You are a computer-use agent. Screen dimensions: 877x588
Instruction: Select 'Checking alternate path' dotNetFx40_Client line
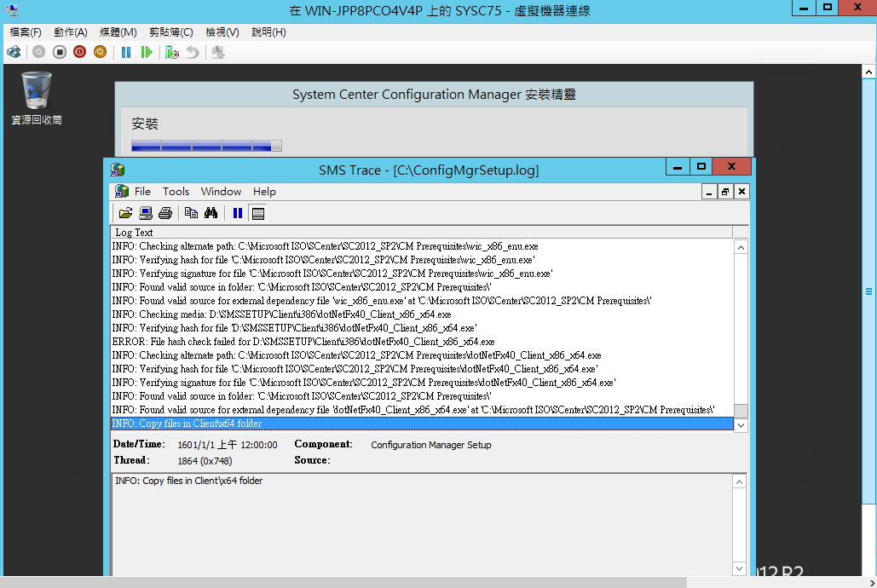[x=422, y=355]
